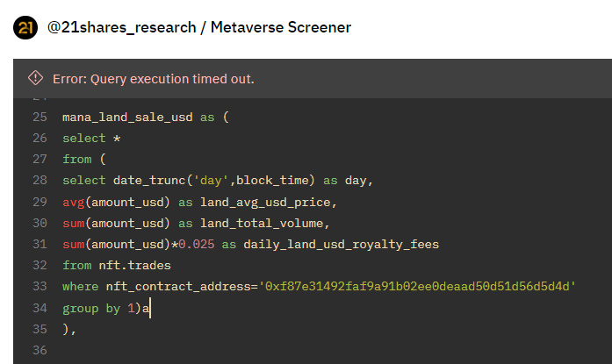The image size is (612, 364).
Task: Click line number 25 in the gutter
Action: click(x=40, y=117)
